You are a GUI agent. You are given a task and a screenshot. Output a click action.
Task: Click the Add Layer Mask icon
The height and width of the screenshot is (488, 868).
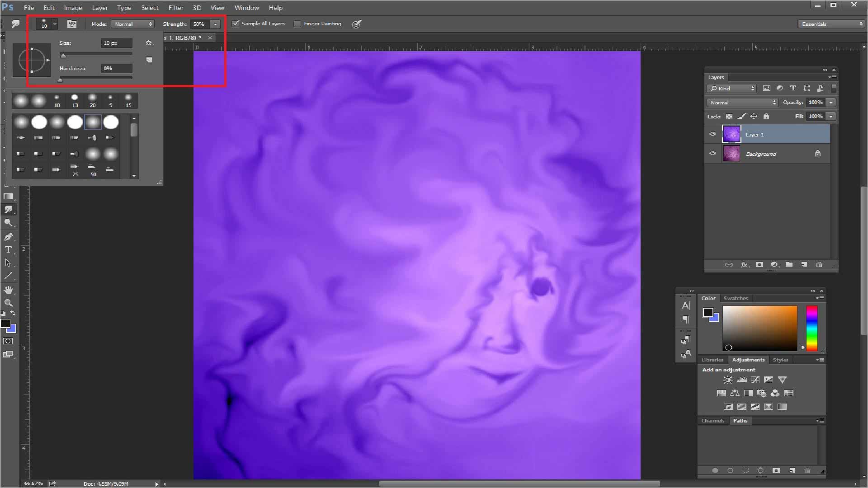point(760,264)
